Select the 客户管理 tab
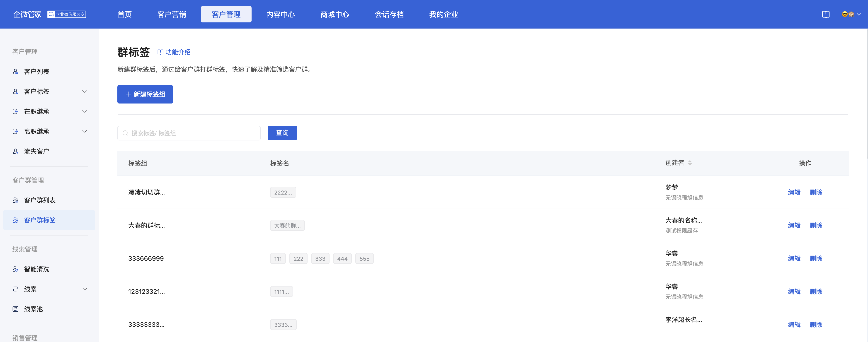Screen dimensions: 868x342 coord(226,14)
